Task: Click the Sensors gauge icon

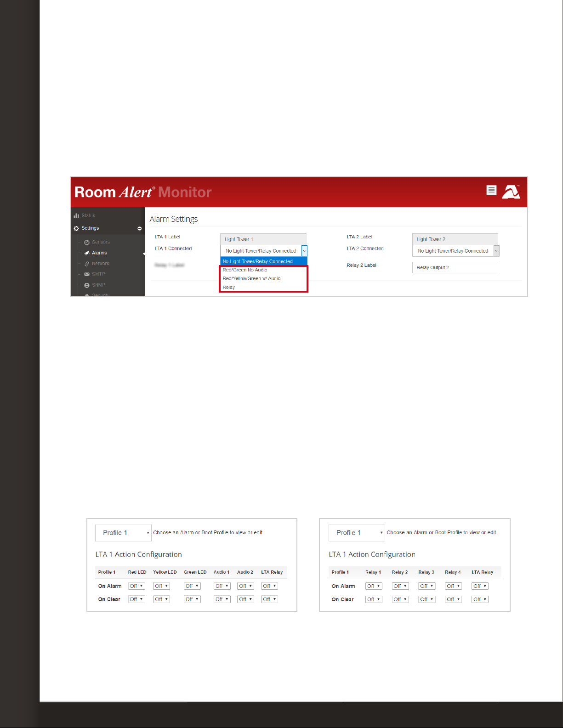Action: pyautogui.click(x=87, y=242)
